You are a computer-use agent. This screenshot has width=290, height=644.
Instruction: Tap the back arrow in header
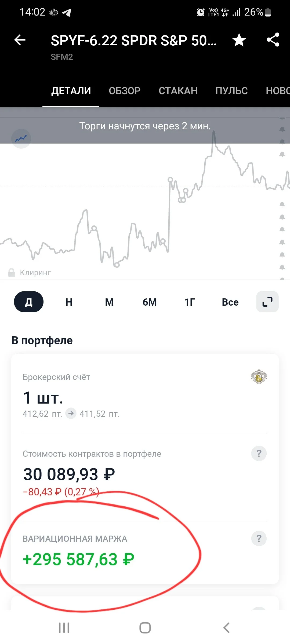pos(20,40)
